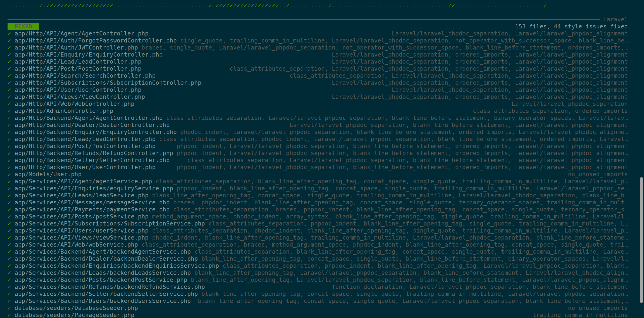Viewport: 644px width, 318px height.
Task: Click the backendEnquiriesService.php file path
Action: 117,266
